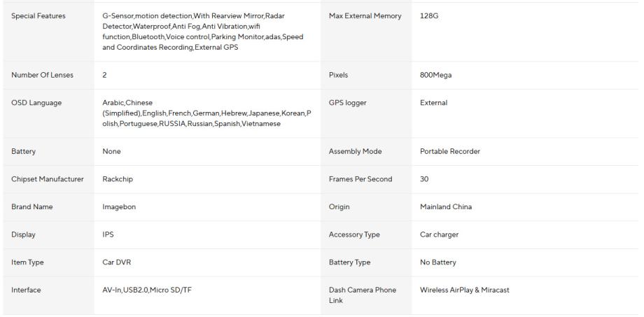Click the AV-In,USB2.0,Micro SD/TF interface value
This screenshot has height=317, width=644.
147,290
